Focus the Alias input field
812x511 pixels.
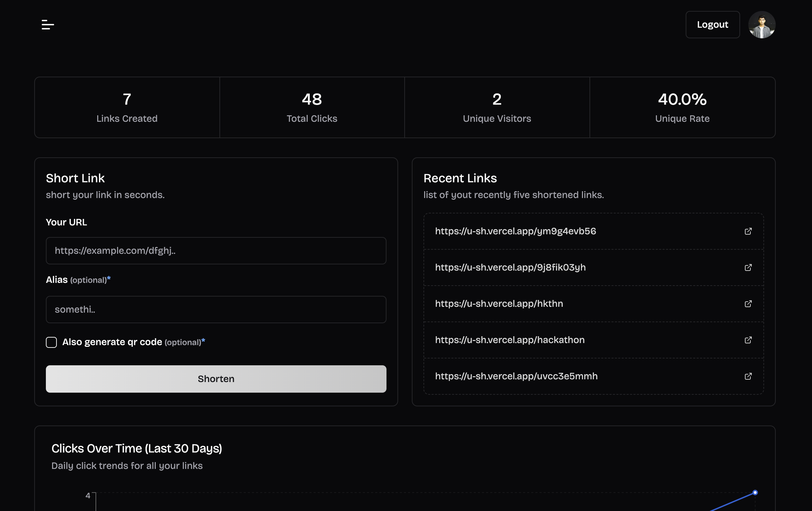pos(216,310)
